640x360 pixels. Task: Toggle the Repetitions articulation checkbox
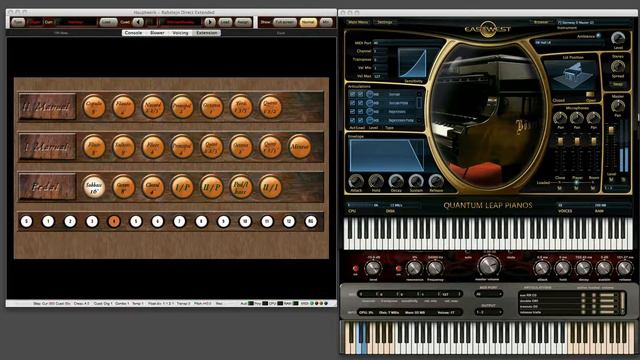coord(352,111)
